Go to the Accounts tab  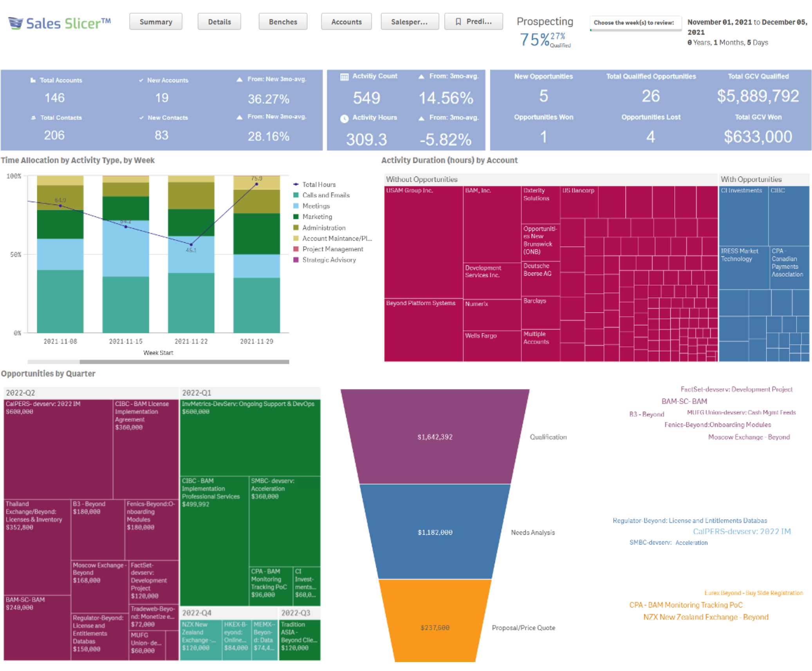tap(346, 22)
